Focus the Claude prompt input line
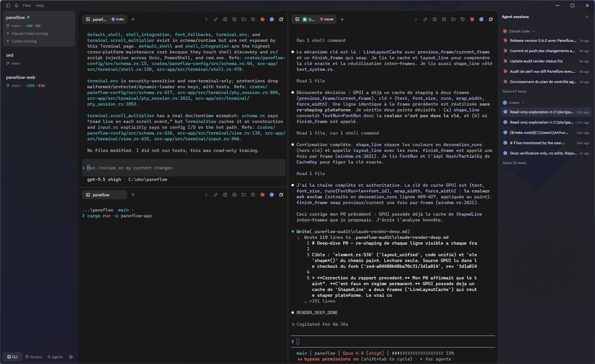This screenshot has width=595, height=364. click(x=393, y=341)
